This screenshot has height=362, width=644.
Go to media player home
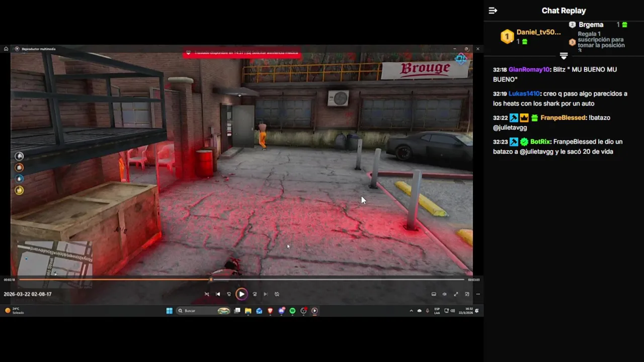[x=6, y=49]
